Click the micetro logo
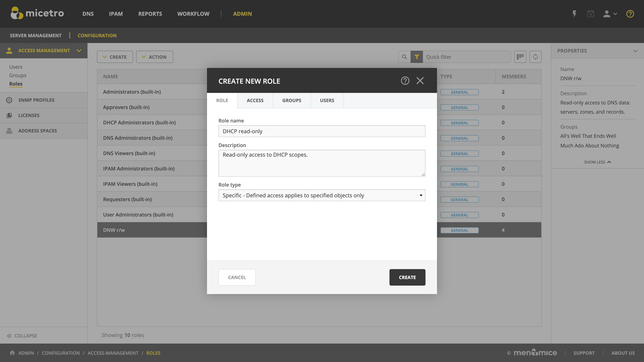 37,13
